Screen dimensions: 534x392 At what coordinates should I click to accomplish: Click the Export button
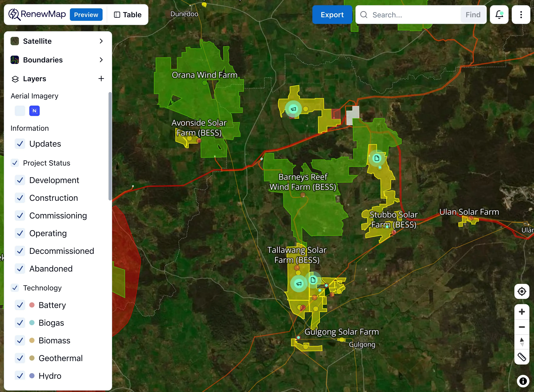[332, 15]
